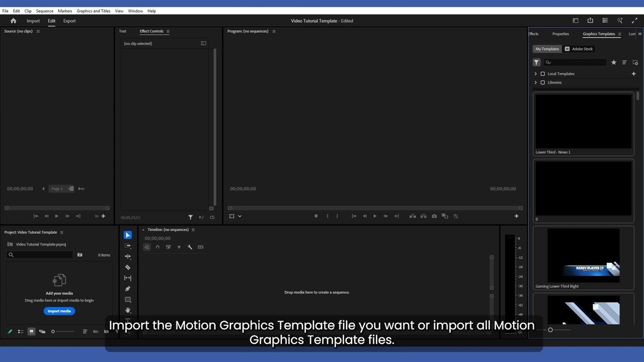
Task: Open the Graphics and Titles menu
Action: pos(93,11)
